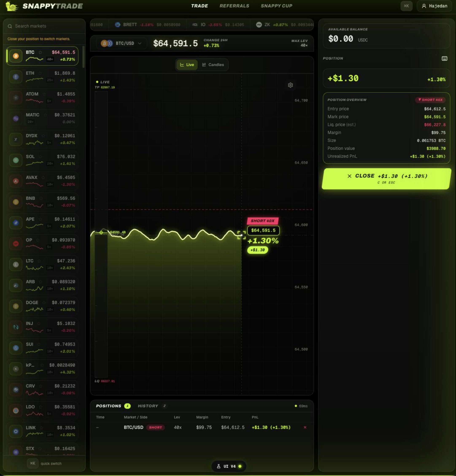
Task: Click the LINK coin icon
Action: coord(16,431)
